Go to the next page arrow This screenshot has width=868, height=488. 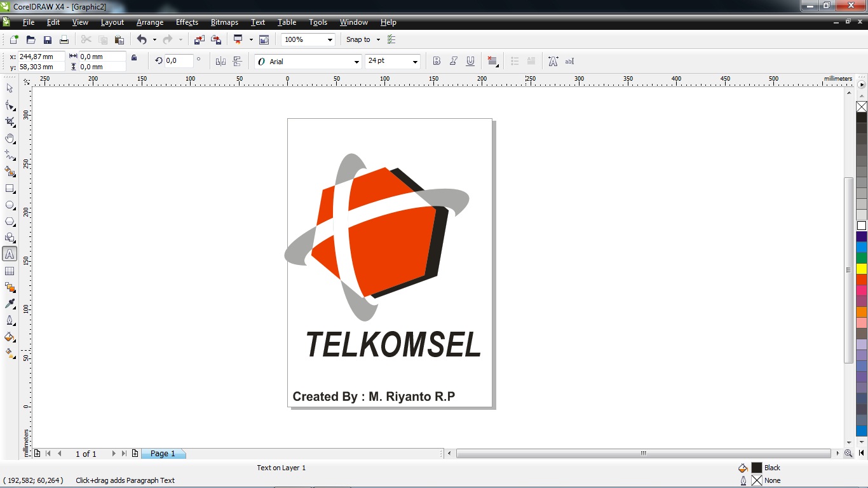click(114, 454)
